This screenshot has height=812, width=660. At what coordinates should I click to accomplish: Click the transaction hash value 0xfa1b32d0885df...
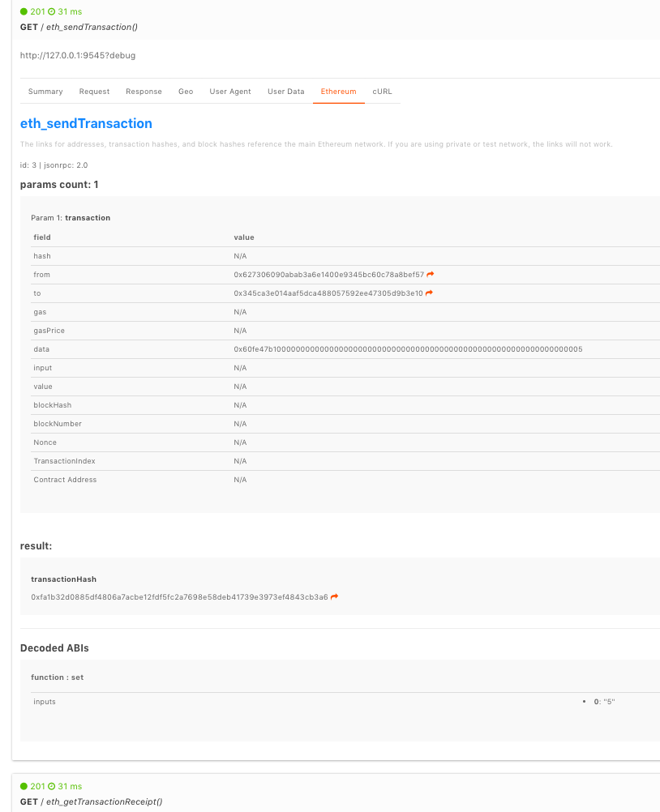[x=179, y=597]
